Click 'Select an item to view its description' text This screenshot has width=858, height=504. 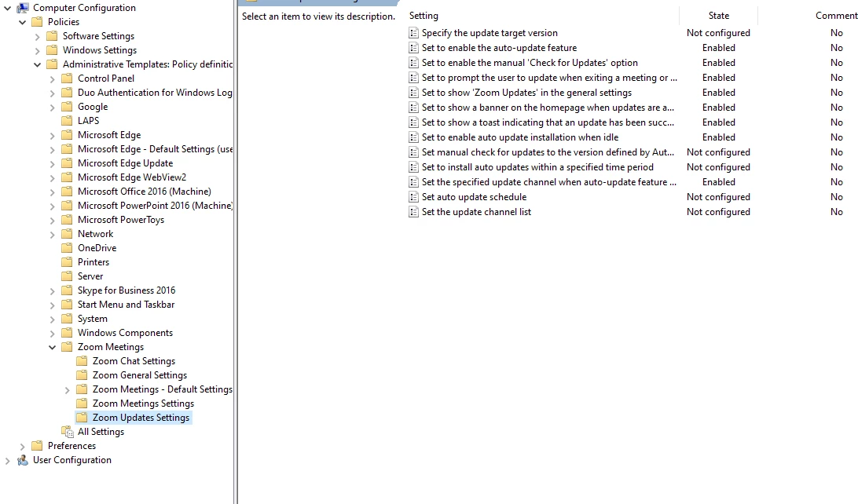[x=318, y=16]
